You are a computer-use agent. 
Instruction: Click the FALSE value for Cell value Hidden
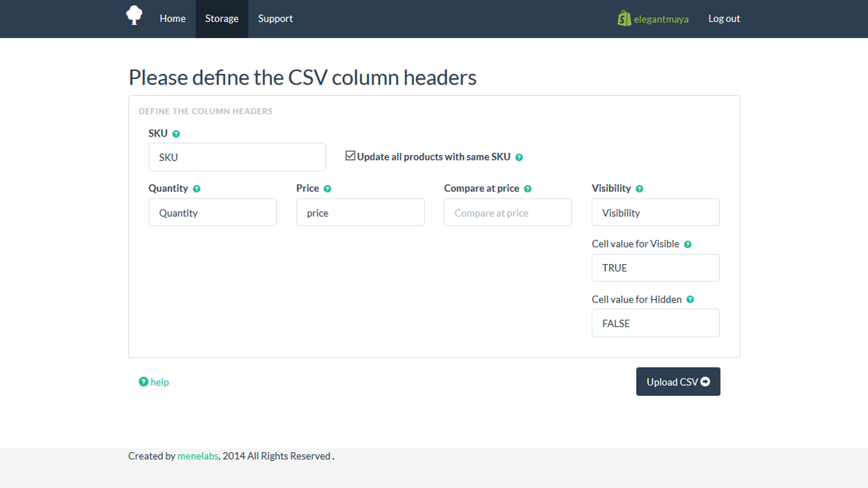655,323
